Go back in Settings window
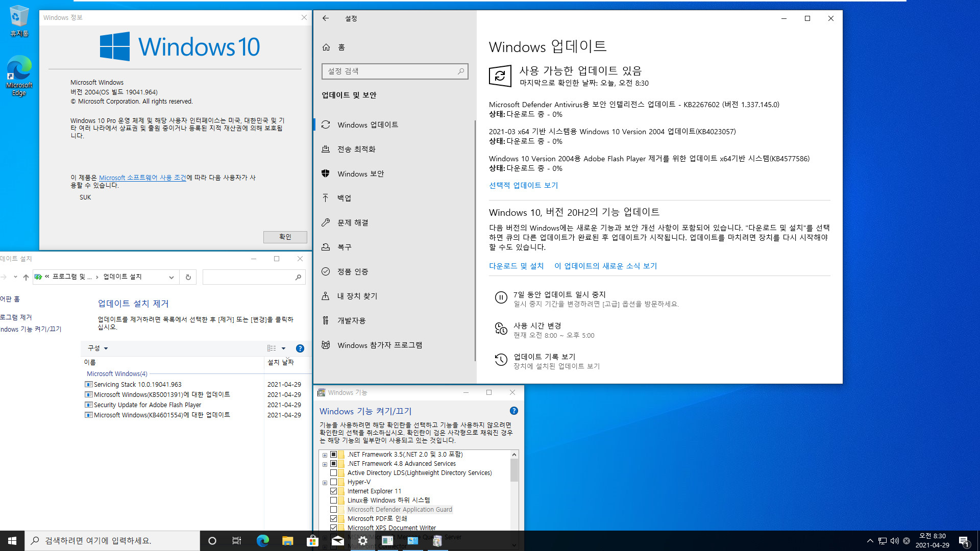 tap(326, 18)
